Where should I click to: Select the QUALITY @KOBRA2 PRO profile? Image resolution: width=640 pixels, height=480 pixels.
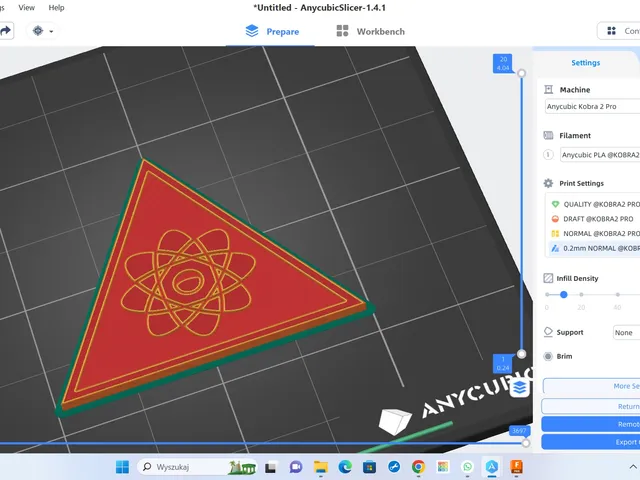tap(595, 204)
